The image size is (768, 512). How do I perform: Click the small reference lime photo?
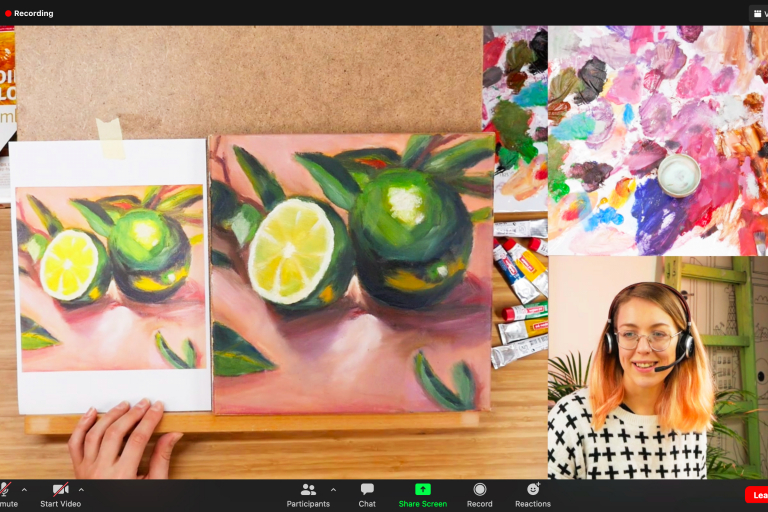[x=110, y=276]
